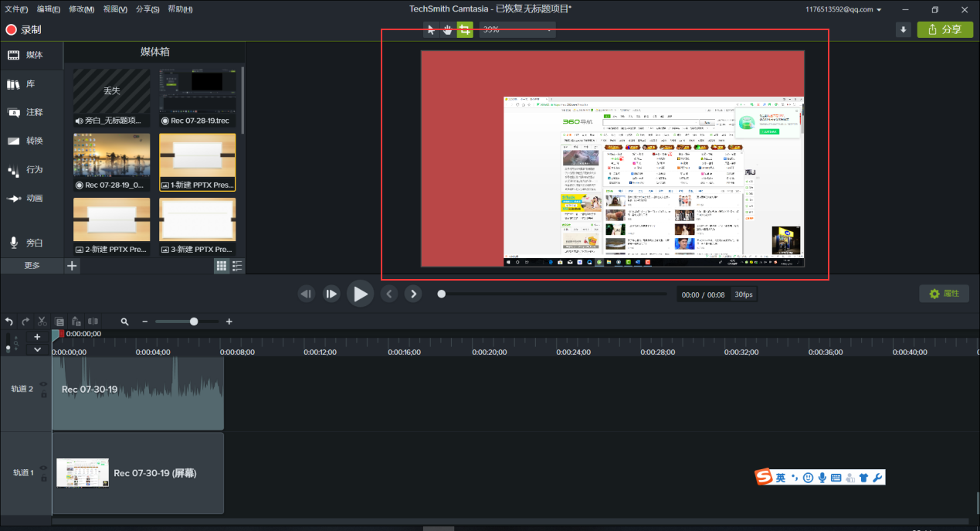Switch media bin to list view

tap(237, 266)
